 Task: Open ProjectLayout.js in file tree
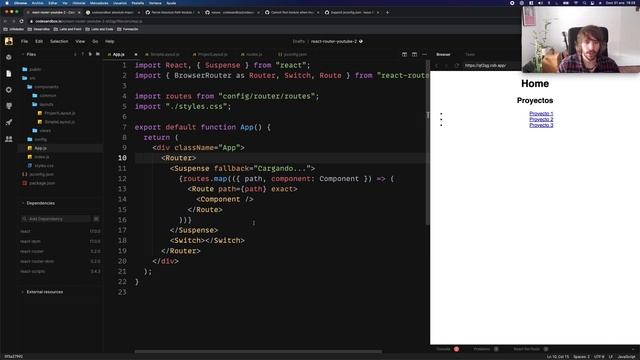tap(56, 113)
